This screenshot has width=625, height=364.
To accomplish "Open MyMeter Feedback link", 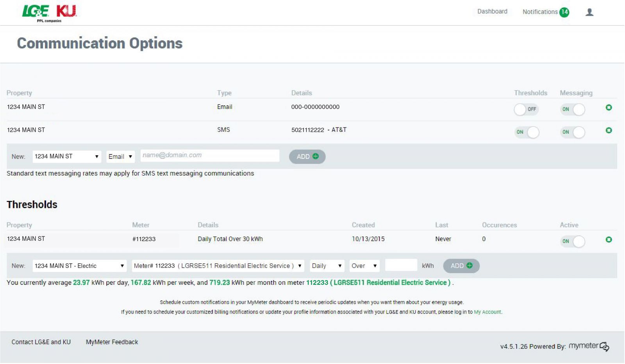I will pyautogui.click(x=112, y=342).
